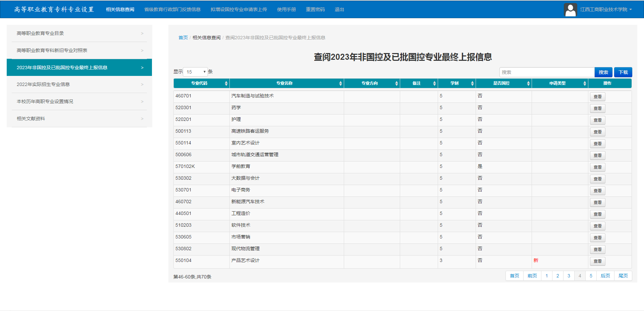Open the rows-per-page dropdown showing 15
Image resolution: width=644 pixels, height=311 pixels.
click(x=196, y=72)
